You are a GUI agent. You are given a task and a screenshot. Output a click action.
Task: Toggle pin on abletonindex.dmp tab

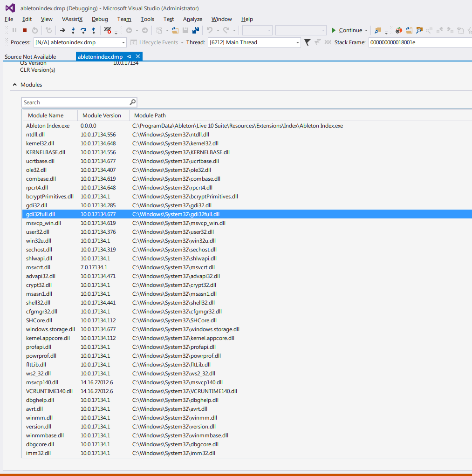129,57
